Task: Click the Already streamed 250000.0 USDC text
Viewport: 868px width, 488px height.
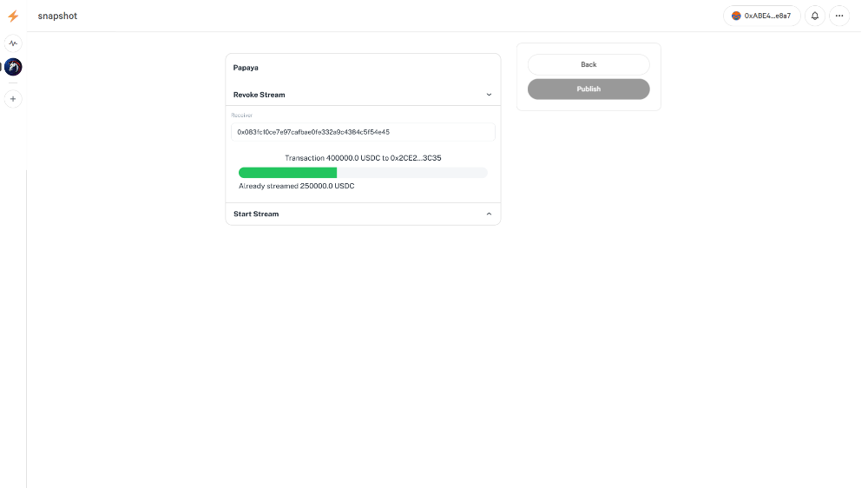Action: (x=296, y=186)
